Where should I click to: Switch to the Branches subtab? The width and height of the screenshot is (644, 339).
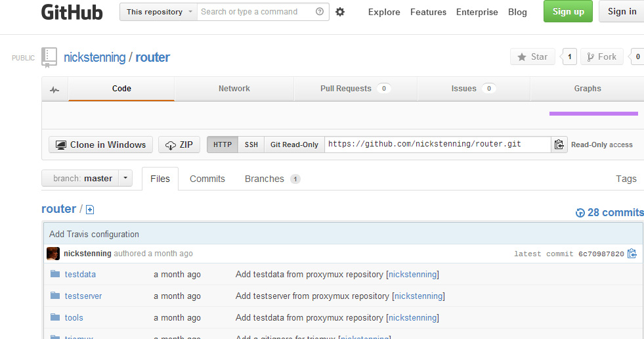(272, 179)
